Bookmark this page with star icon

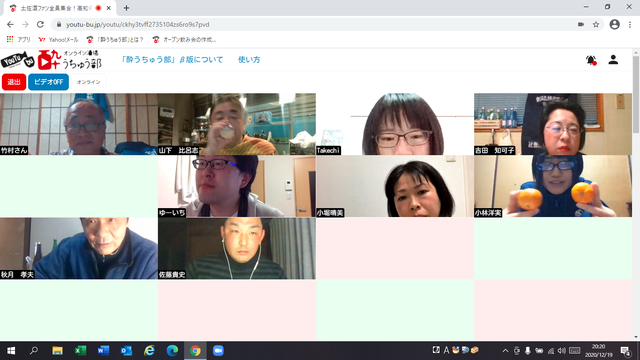pyautogui.click(x=596, y=24)
